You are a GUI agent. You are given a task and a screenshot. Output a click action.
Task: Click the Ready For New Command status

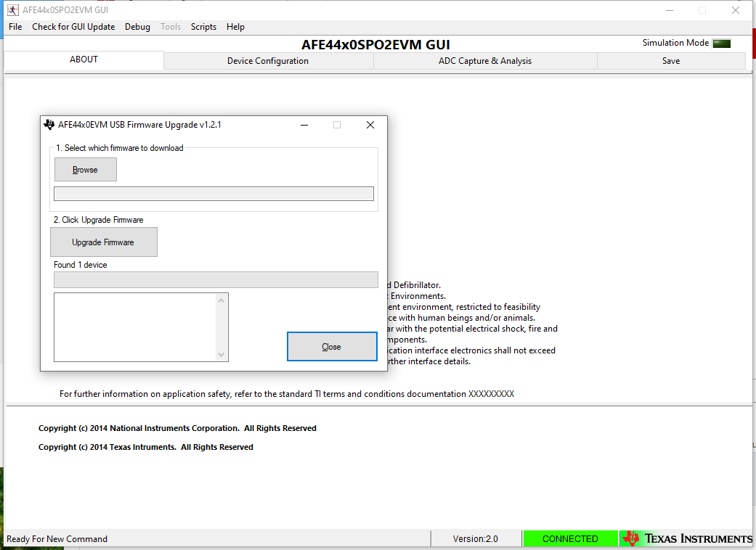pos(57,539)
